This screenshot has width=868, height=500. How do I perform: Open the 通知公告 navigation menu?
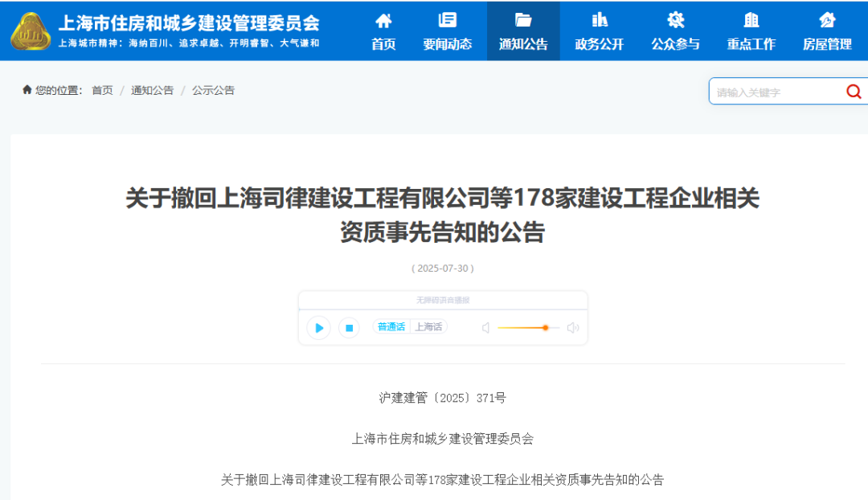(523, 31)
